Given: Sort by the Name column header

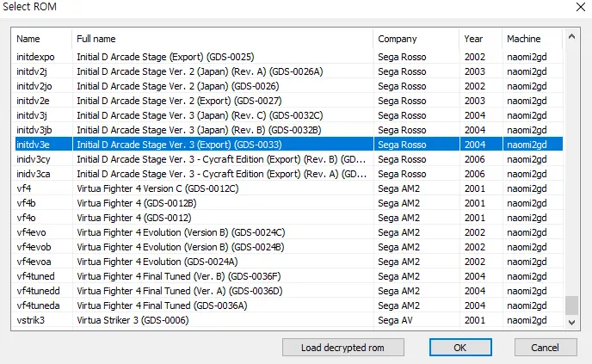Looking at the screenshot, I should pos(41,39).
